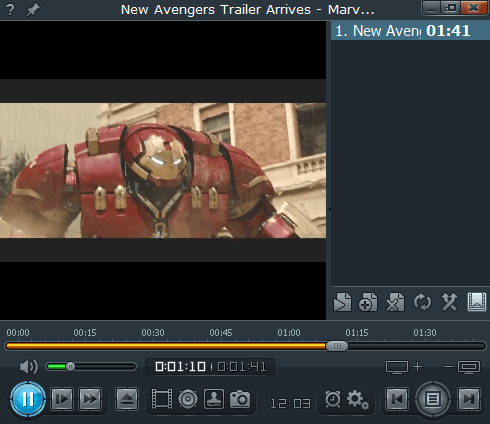The height and width of the screenshot is (424, 490).
Task: Increase window size with monitor plus
Action: click(404, 367)
